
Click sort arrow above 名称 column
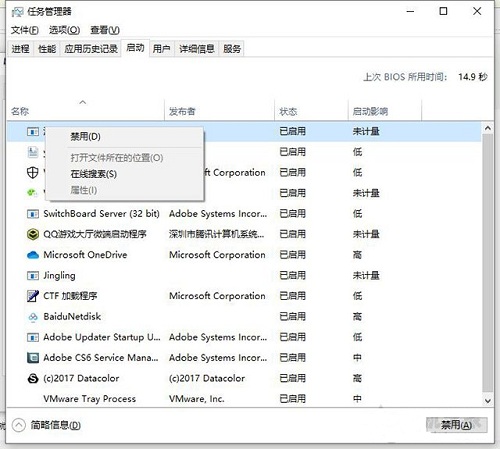[83, 102]
